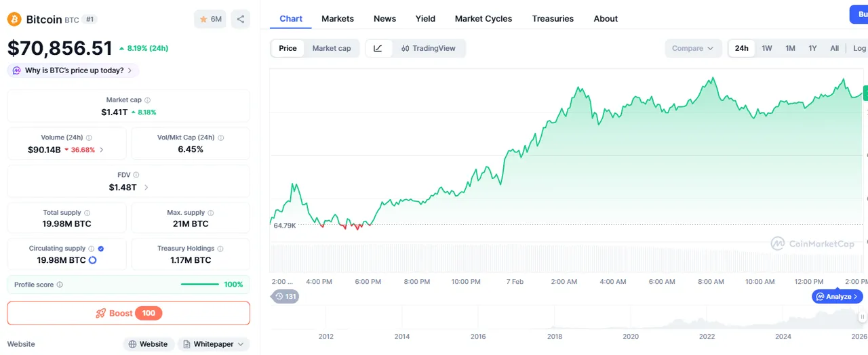Click the verified badge near Circulating supply
This screenshot has height=355, width=868.
(101, 249)
